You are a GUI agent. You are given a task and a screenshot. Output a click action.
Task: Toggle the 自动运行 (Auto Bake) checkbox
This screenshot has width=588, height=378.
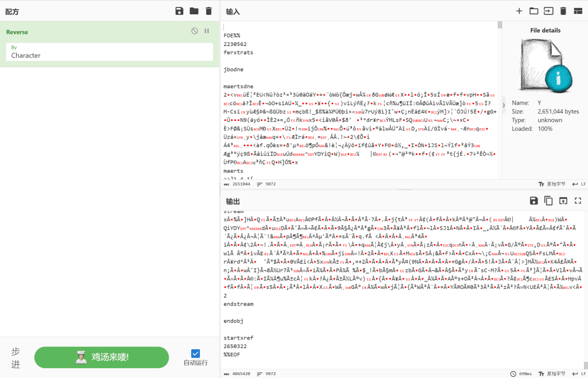(195, 353)
